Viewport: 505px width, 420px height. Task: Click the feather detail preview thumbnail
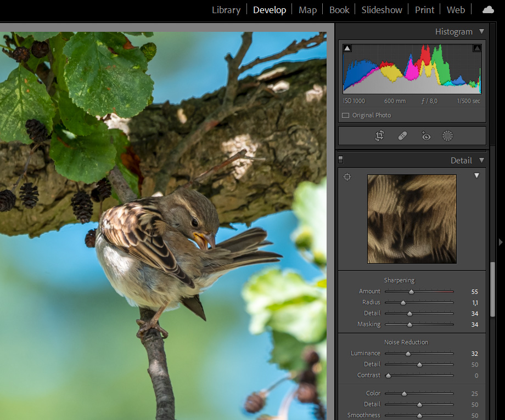point(412,219)
